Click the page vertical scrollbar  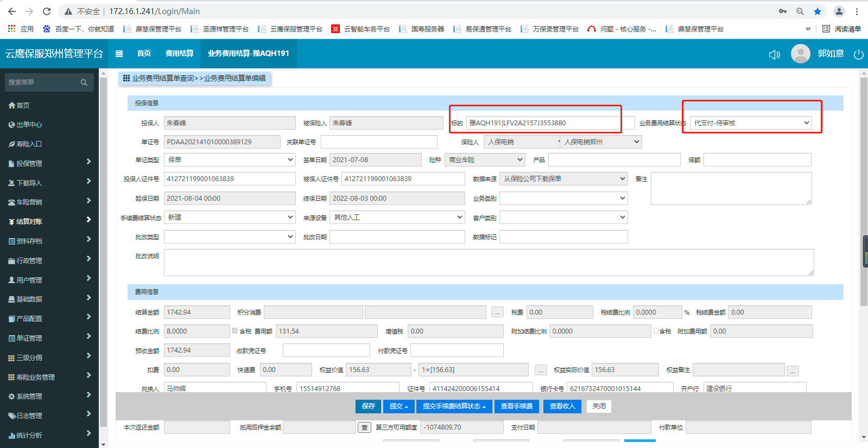[864, 251]
